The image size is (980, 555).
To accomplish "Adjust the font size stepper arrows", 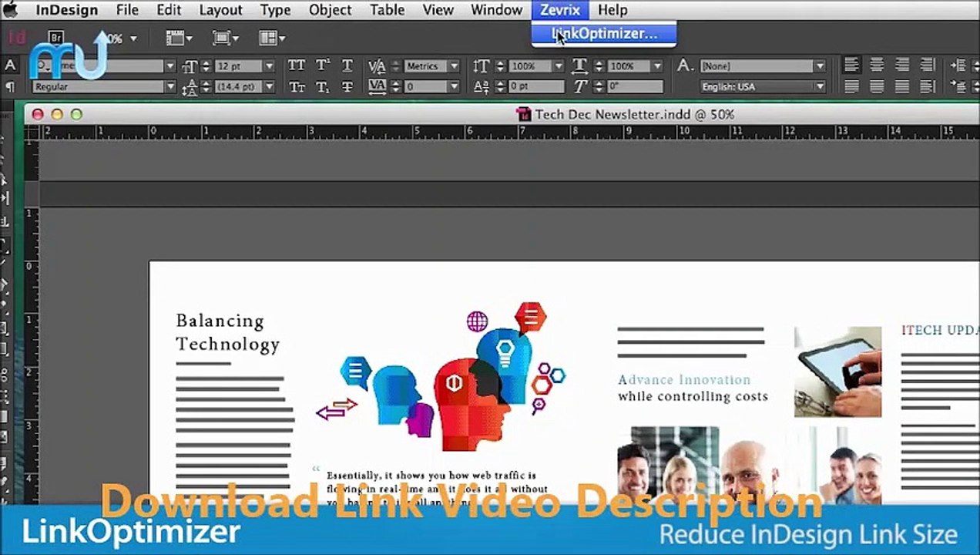I will coord(206,66).
